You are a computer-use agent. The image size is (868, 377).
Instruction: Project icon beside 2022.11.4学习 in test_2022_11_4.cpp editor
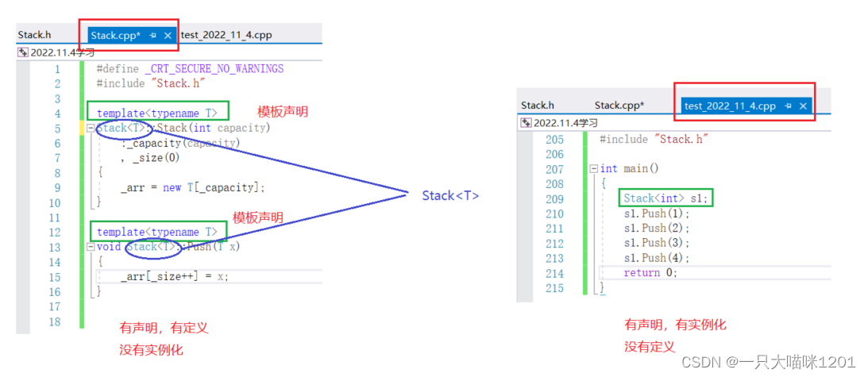tap(526, 123)
